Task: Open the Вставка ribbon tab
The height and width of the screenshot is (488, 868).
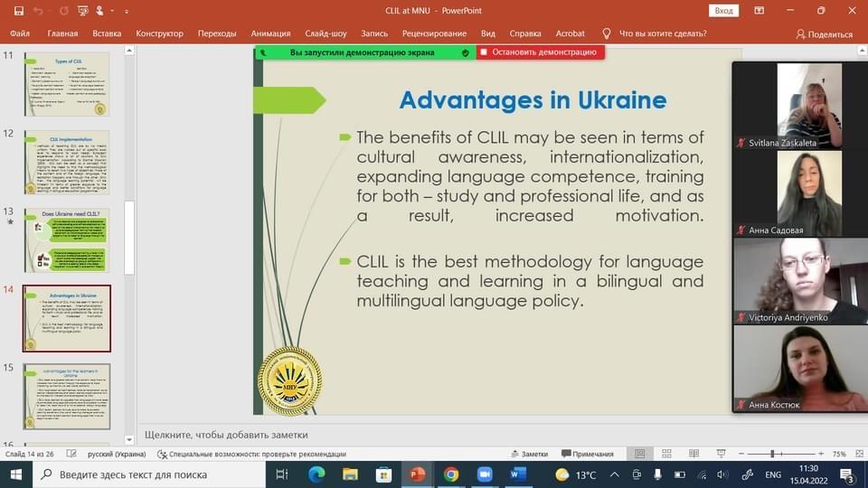Action: [x=107, y=33]
